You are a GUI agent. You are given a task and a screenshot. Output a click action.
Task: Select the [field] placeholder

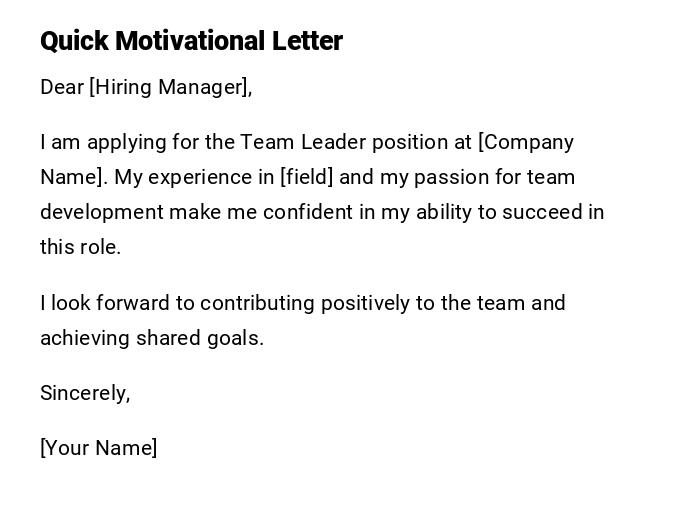tap(307, 177)
